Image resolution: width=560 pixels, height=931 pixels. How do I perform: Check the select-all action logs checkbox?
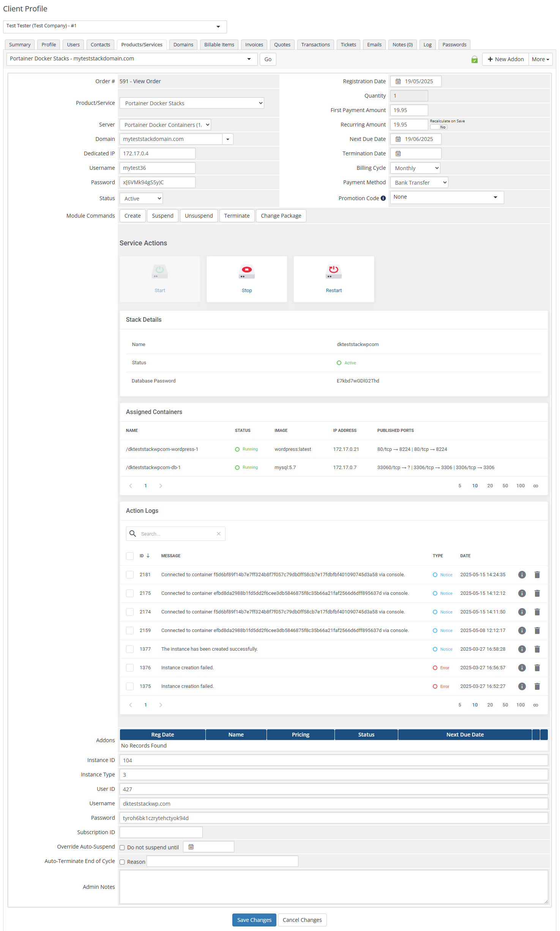pyautogui.click(x=130, y=556)
